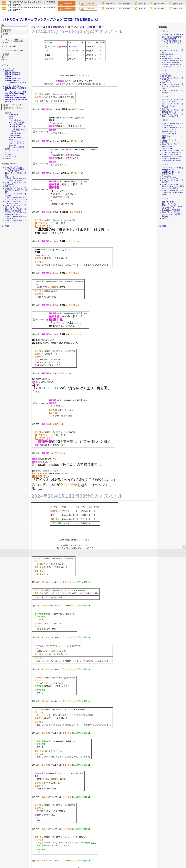186x868 pixels.
Task: Click the urusai-naa.jpg image beside 「キッモ。あははw」
Action: [x=40, y=320]
